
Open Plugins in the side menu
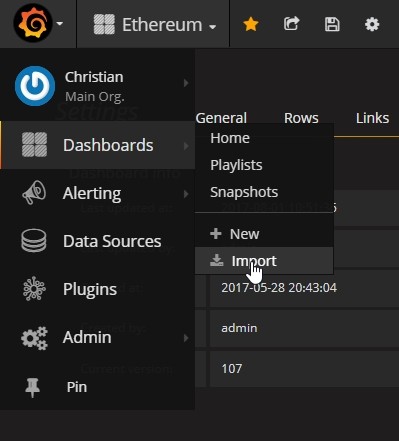[x=97, y=289]
